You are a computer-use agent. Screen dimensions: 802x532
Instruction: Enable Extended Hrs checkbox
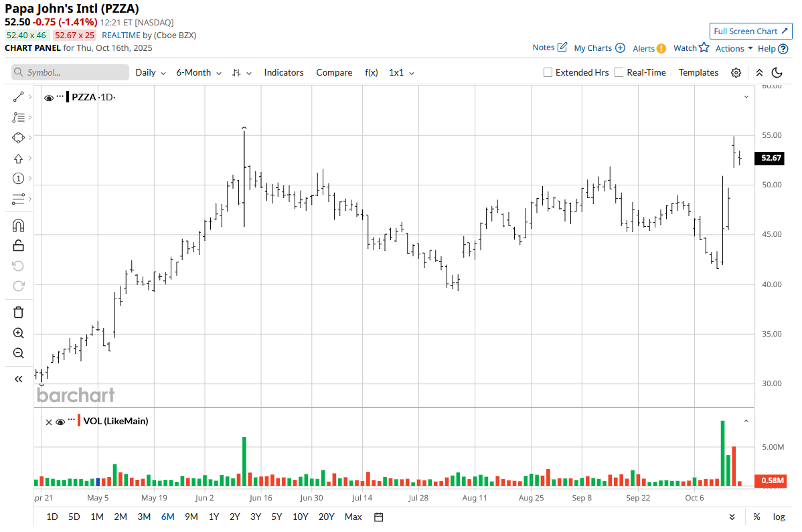pos(548,72)
